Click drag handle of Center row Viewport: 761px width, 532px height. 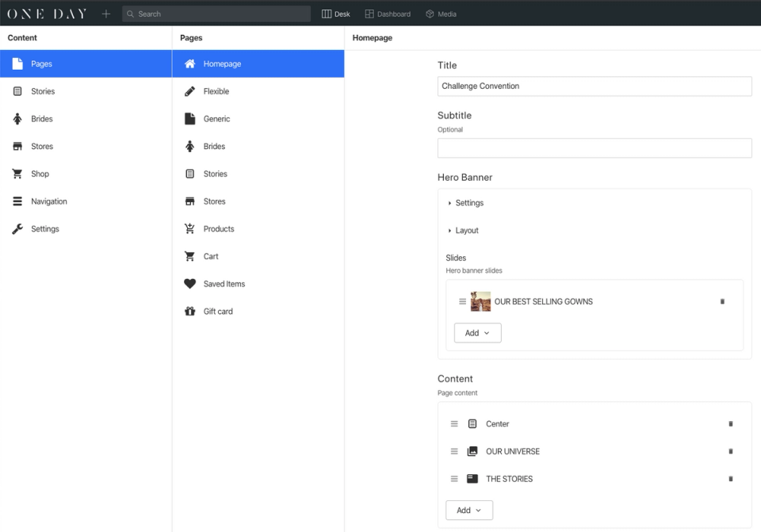click(454, 423)
